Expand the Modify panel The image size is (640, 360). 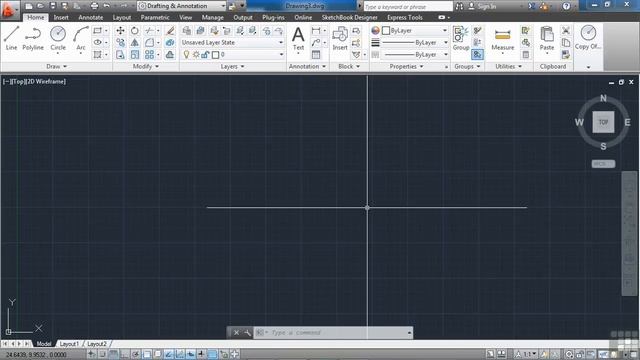pyautogui.click(x=146, y=66)
